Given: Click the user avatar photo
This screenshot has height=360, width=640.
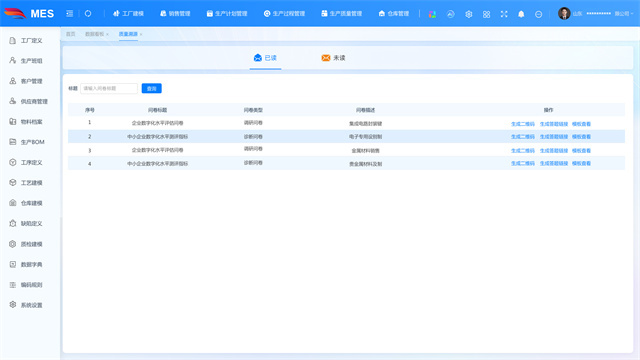Looking at the screenshot, I should [564, 13].
